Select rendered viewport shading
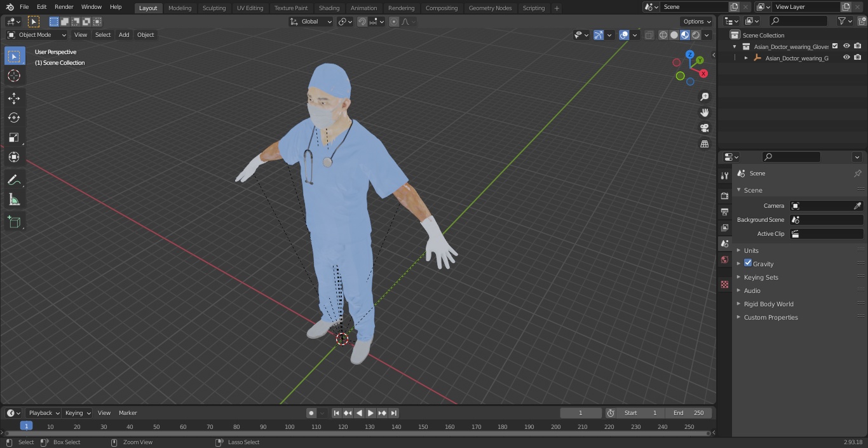This screenshot has height=448, width=868. coord(696,35)
